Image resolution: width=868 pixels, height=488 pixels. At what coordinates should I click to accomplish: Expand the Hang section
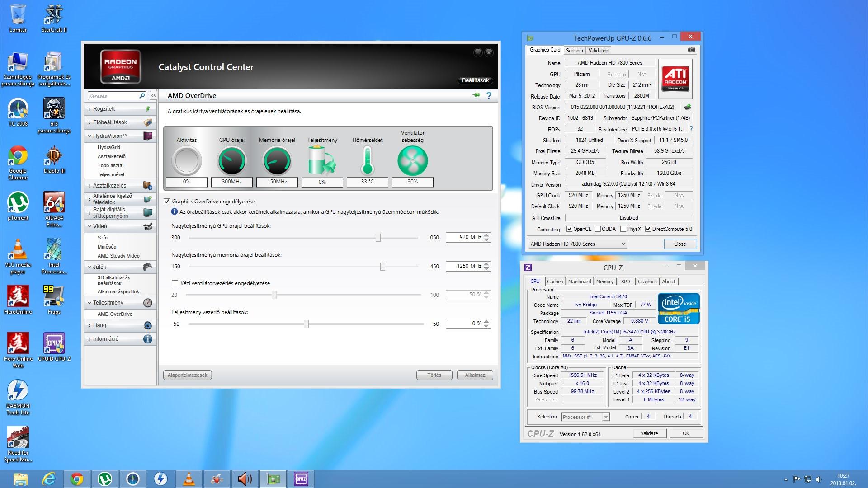pyautogui.click(x=120, y=325)
